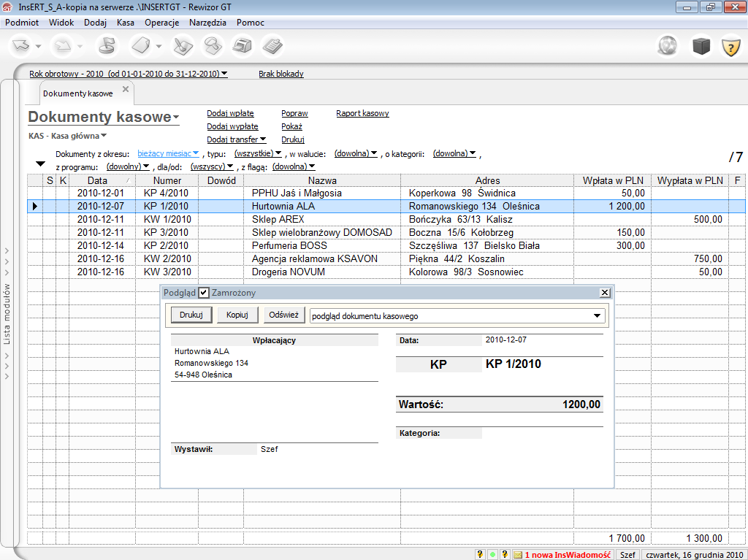The image size is (748, 560).
Task: Open the Operacje menu
Action: [161, 23]
